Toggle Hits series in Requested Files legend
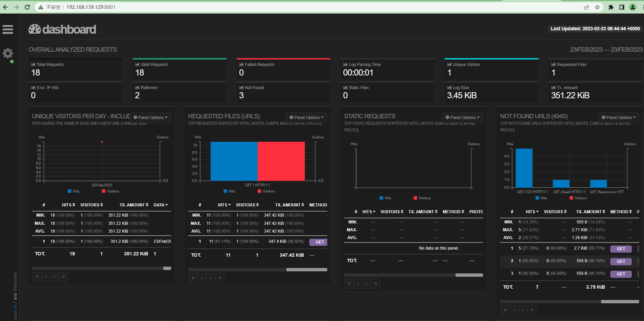Viewport: 644px width, 321px height. [229, 191]
